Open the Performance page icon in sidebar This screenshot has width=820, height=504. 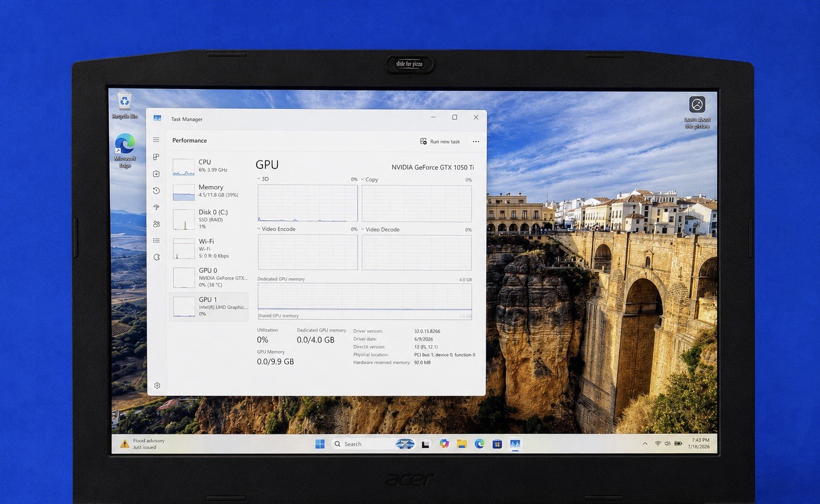(x=157, y=174)
